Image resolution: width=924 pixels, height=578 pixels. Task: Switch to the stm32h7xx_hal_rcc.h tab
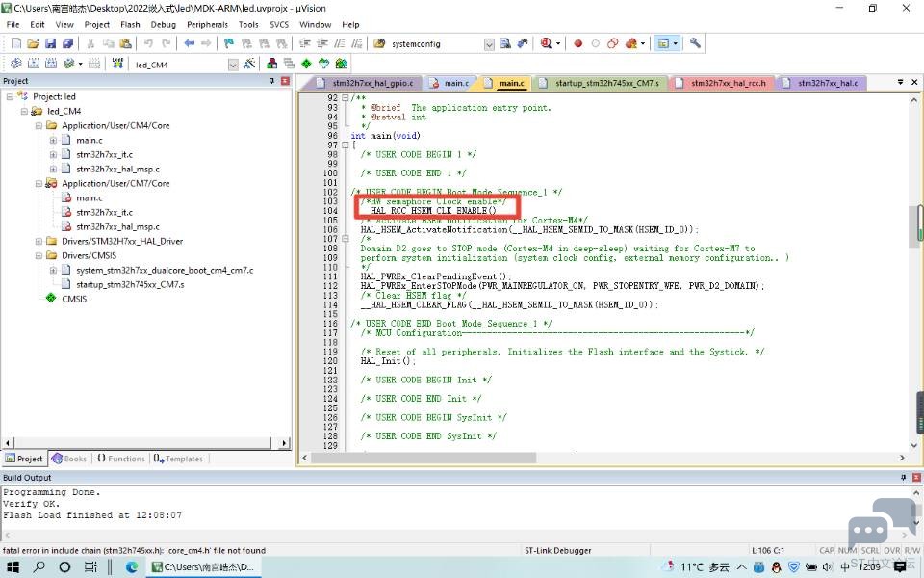(x=728, y=83)
